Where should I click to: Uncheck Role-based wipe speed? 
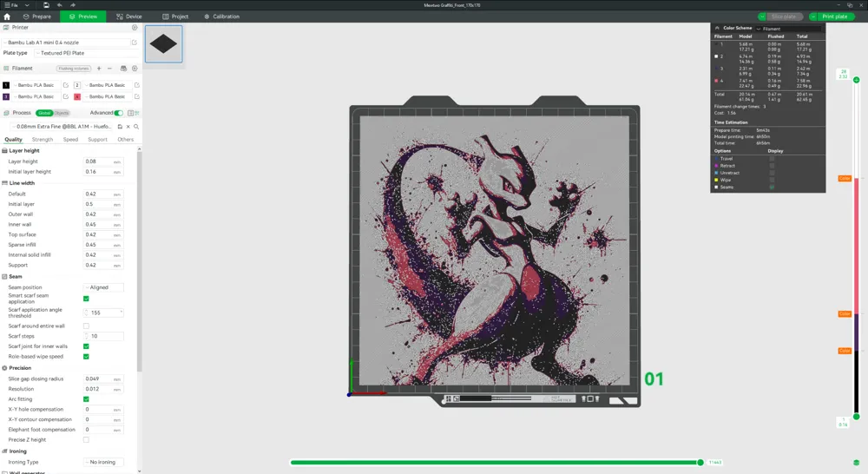(x=86, y=357)
